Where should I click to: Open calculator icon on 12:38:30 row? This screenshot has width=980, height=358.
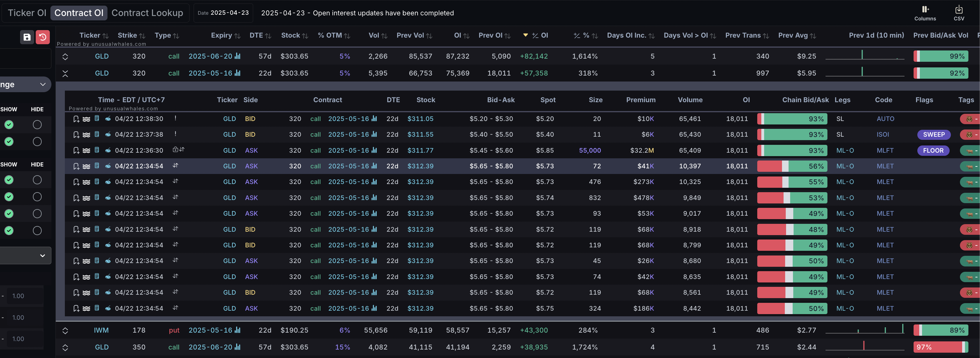[x=96, y=118]
